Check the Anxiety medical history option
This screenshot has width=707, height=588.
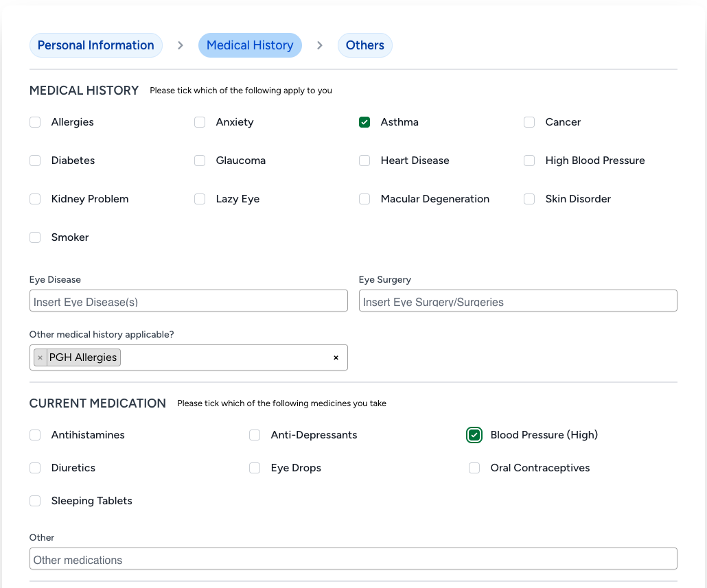pyautogui.click(x=200, y=122)
